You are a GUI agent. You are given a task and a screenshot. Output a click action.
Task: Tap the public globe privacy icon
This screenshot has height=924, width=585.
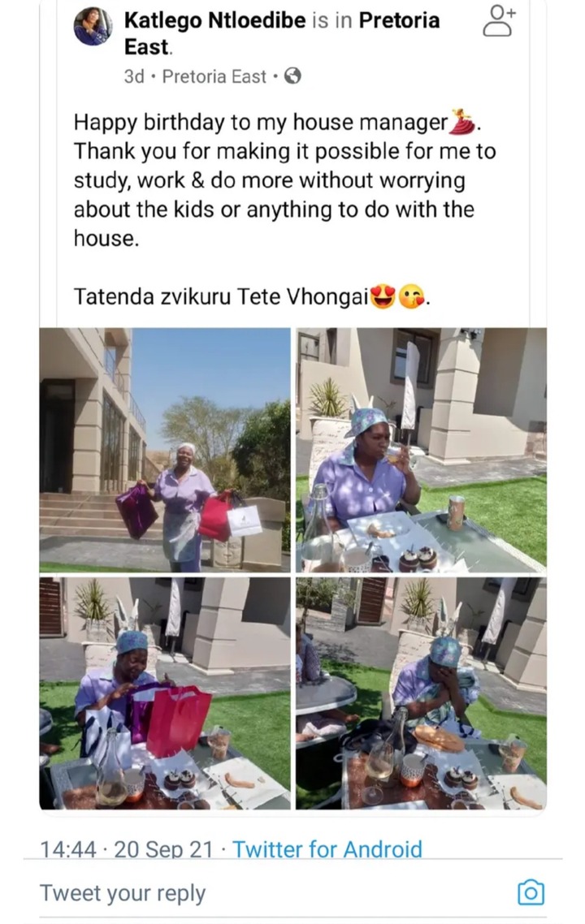click(292, 76)
